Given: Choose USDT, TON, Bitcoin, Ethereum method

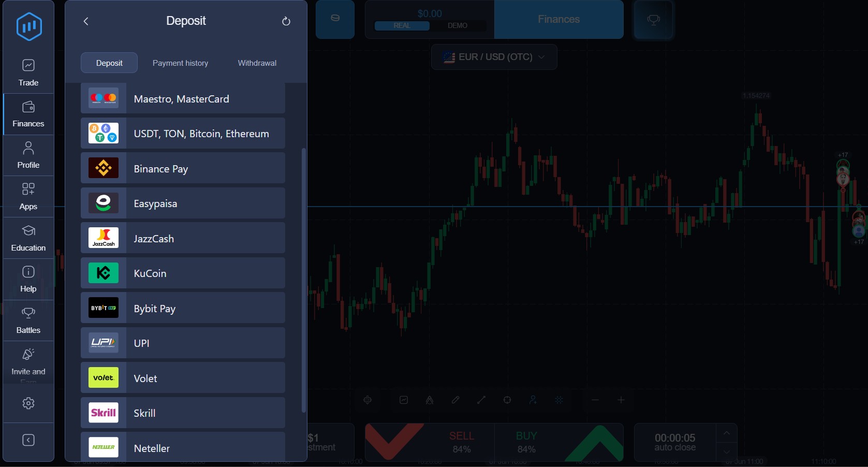Looking at the screenshot, I should pos(183,134).
